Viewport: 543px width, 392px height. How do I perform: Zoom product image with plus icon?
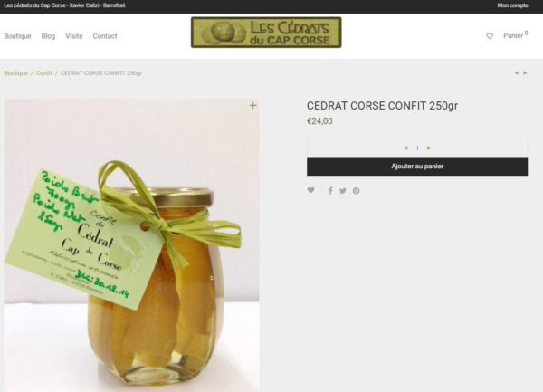[252, 105]
